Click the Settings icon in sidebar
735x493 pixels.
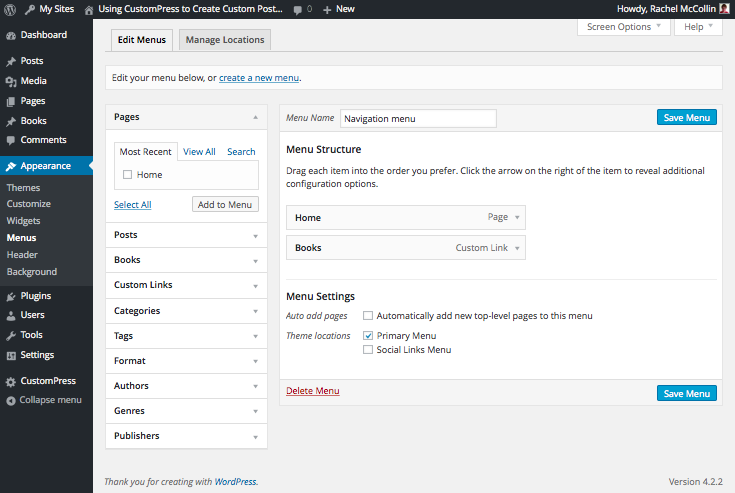pos(11,355)
